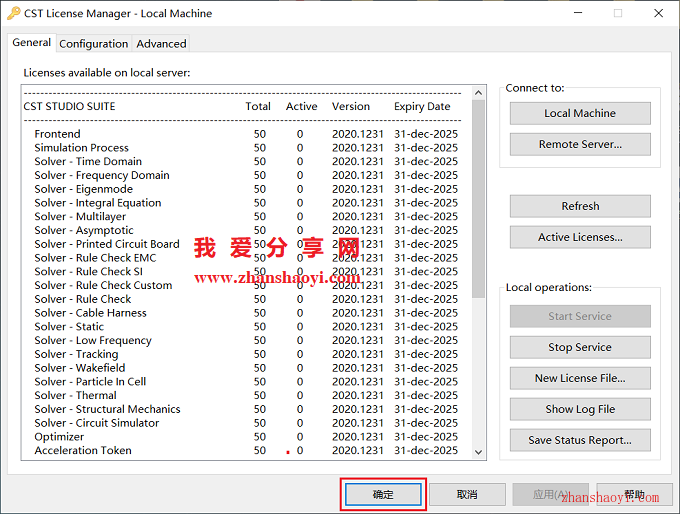680x514 pixels.
Task: Click the license list scroll-up arrow
Action: pyautogui.click(x=478, y=92)
